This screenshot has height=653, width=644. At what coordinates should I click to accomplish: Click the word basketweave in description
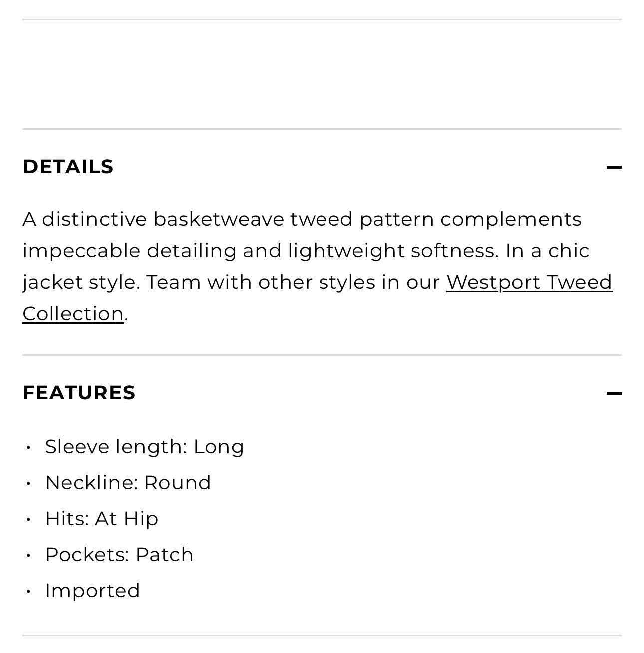218,219
